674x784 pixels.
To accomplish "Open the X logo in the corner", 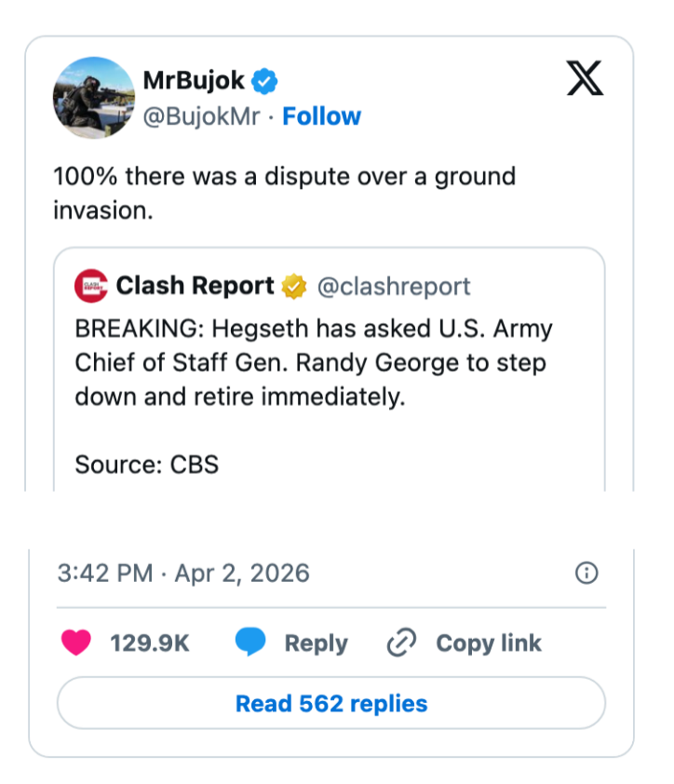I will [x=585, y=81].
